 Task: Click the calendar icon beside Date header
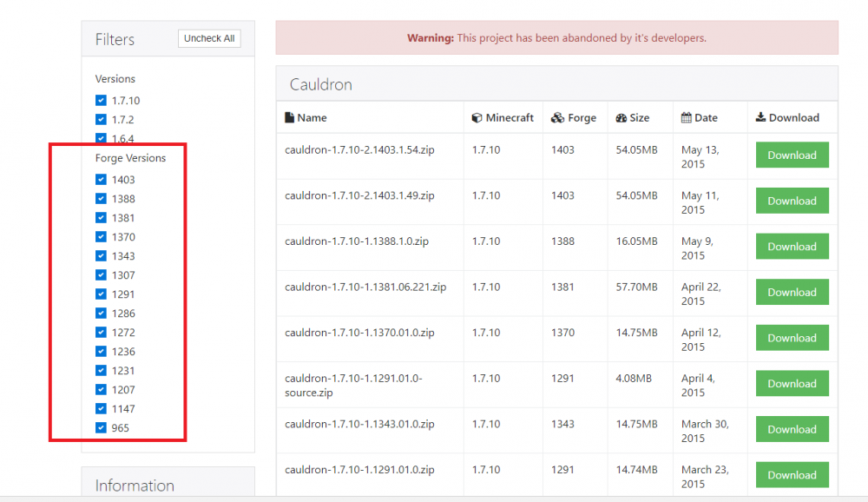point(687,117)
